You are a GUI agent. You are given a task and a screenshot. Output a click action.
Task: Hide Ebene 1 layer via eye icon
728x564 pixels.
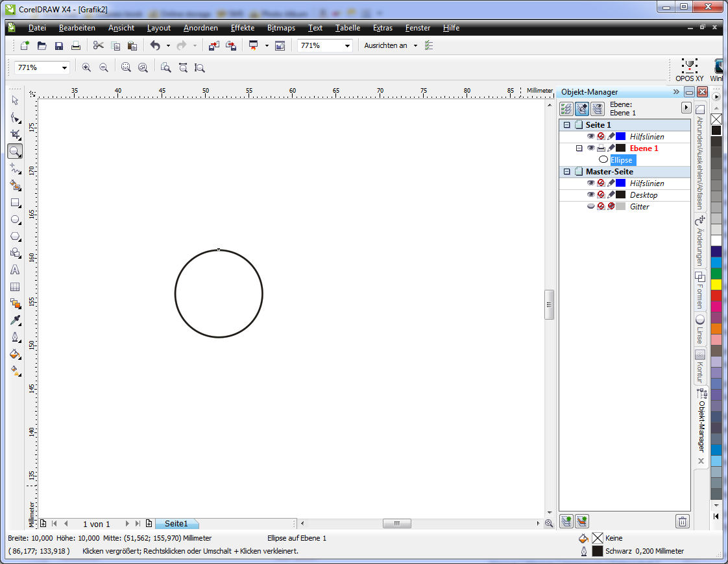coord(590,148)
